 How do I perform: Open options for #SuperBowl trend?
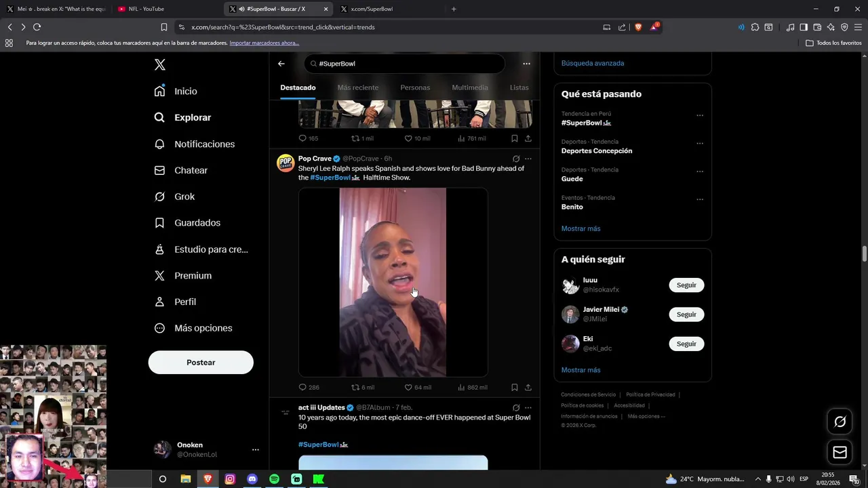click(700, 115)
